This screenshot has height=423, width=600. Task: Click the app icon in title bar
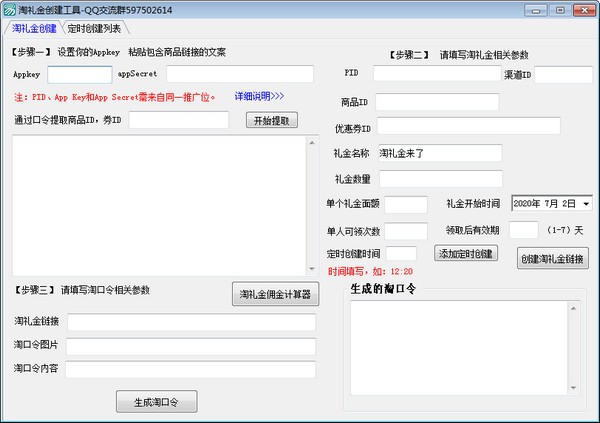tap(9, 9)
